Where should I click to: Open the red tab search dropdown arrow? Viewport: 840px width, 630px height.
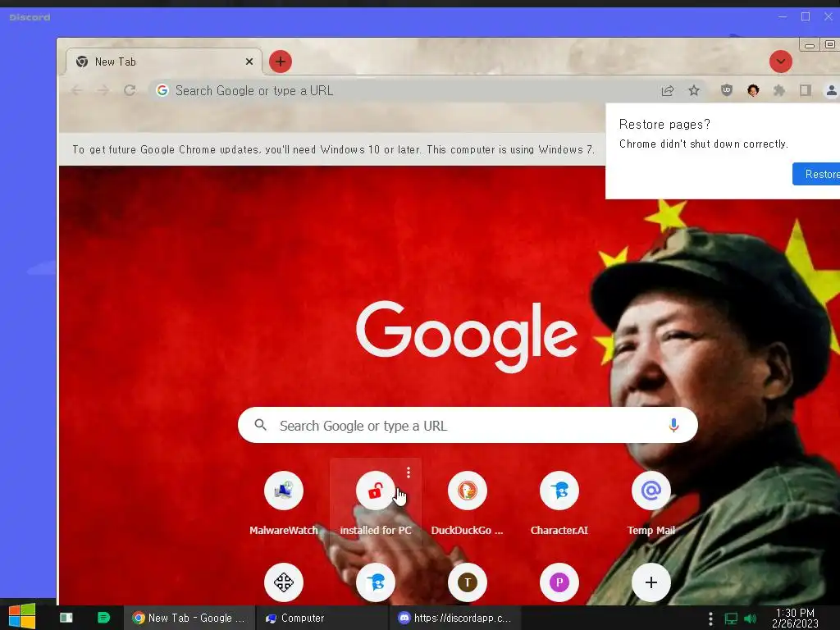pyautogui.click(x=781, y=62)
